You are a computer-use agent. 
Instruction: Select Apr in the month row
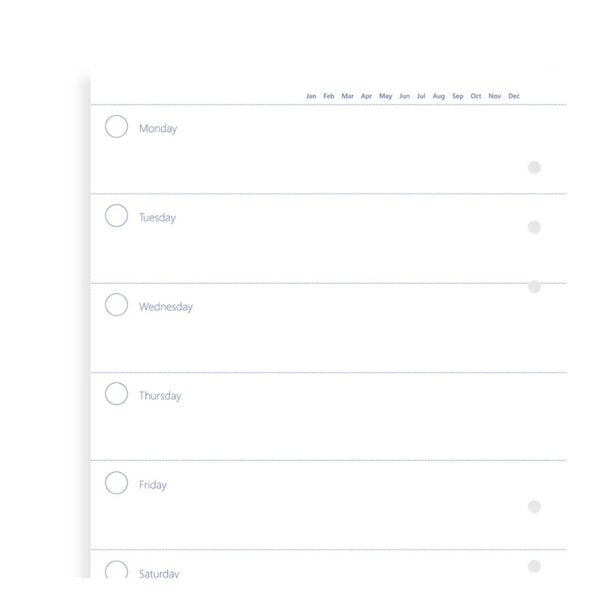pos(366,96)
